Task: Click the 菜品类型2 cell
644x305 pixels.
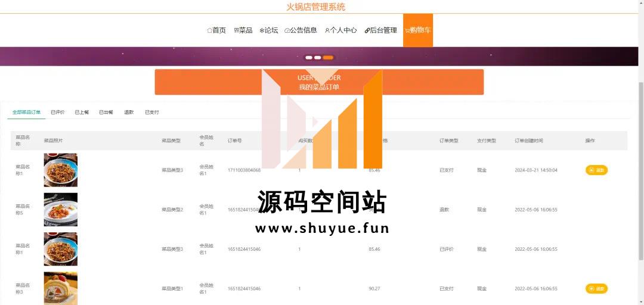Action: [x=172, y=209]
